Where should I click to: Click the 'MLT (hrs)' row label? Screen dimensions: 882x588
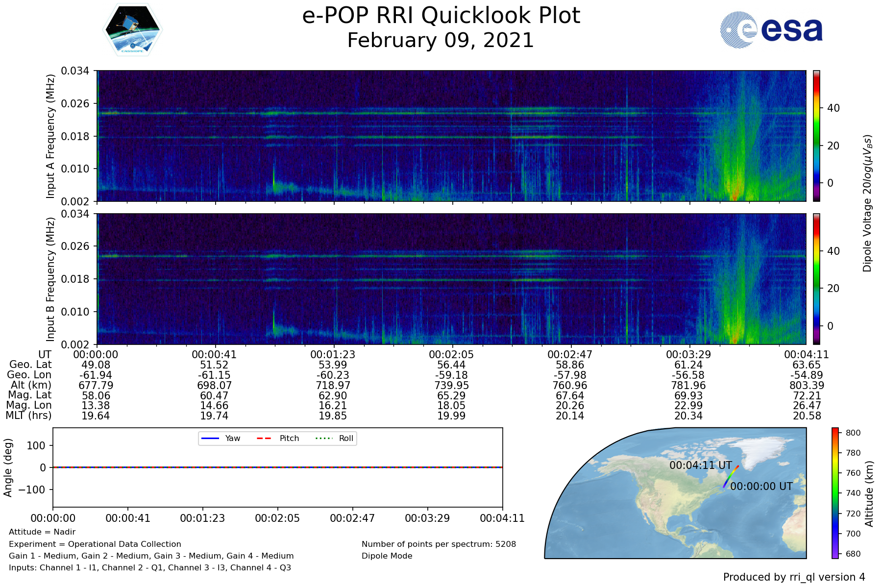[28, 416]
